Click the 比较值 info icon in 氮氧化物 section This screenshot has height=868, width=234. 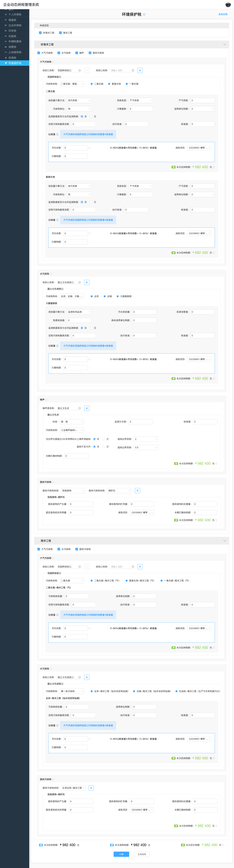[57, 220]
